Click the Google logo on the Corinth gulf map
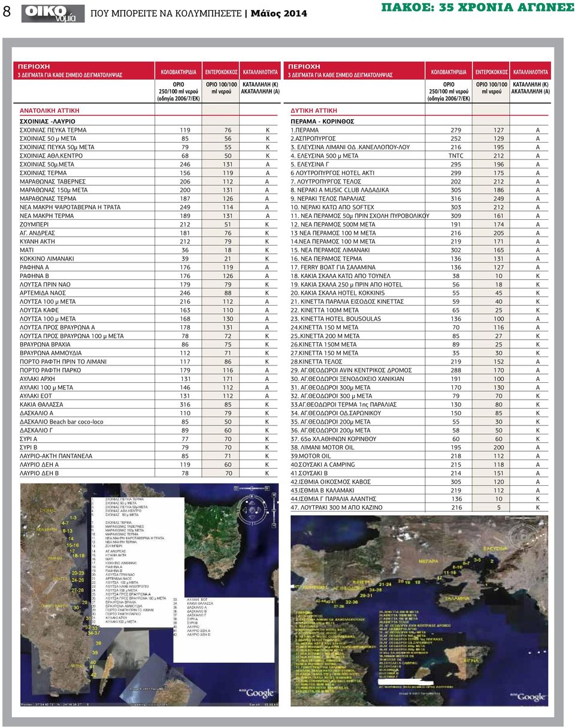Viewport: 575px width, 728px height. (x=529, y=695)
